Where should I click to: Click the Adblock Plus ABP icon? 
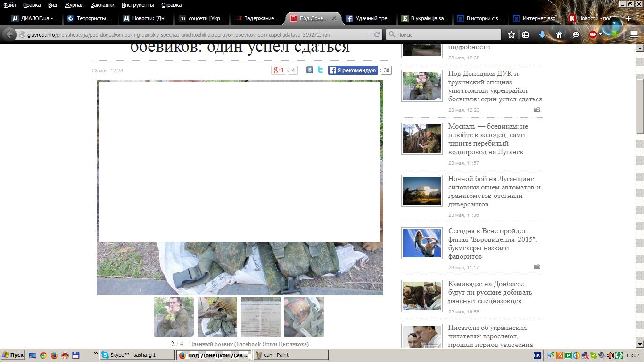(x=593, y=34)
